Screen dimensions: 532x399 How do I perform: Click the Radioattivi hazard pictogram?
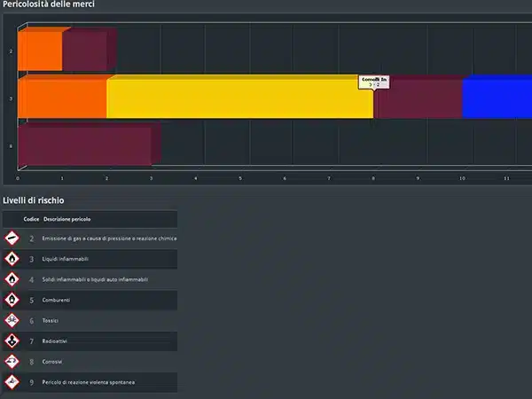point(12,340)
